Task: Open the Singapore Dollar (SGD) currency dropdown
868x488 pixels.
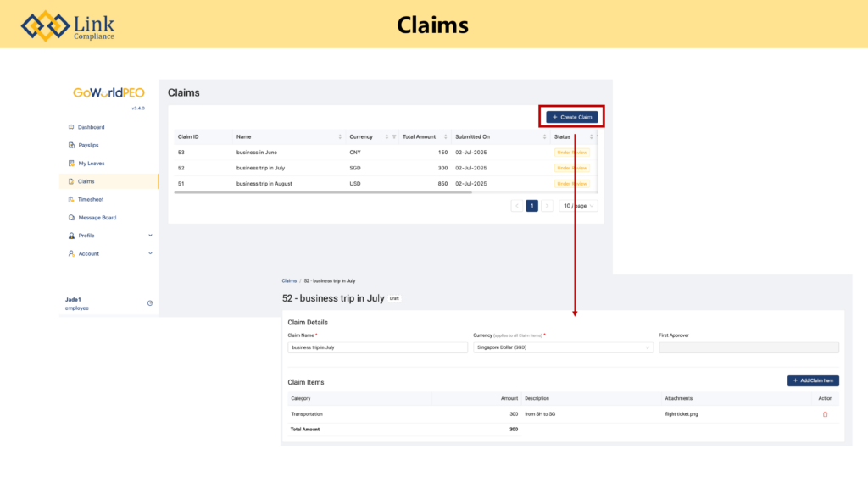Action: 563,347
